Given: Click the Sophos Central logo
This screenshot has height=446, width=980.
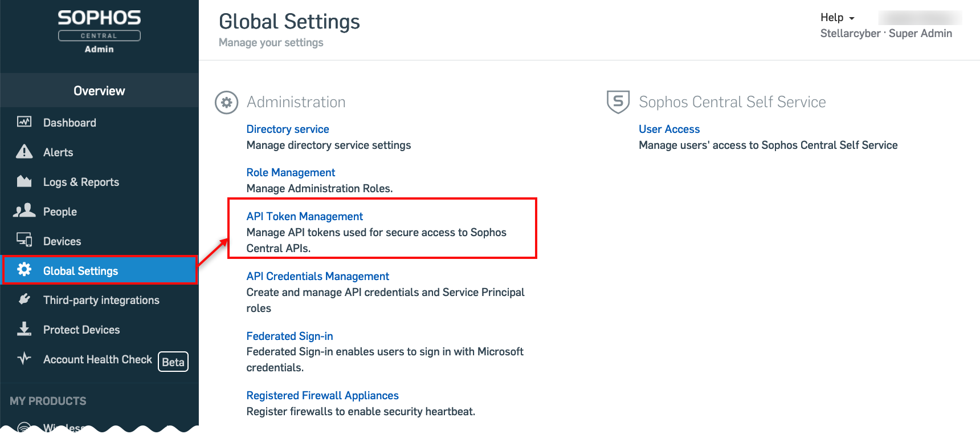Looking at the screenshot, I should [x=99, y=31].
